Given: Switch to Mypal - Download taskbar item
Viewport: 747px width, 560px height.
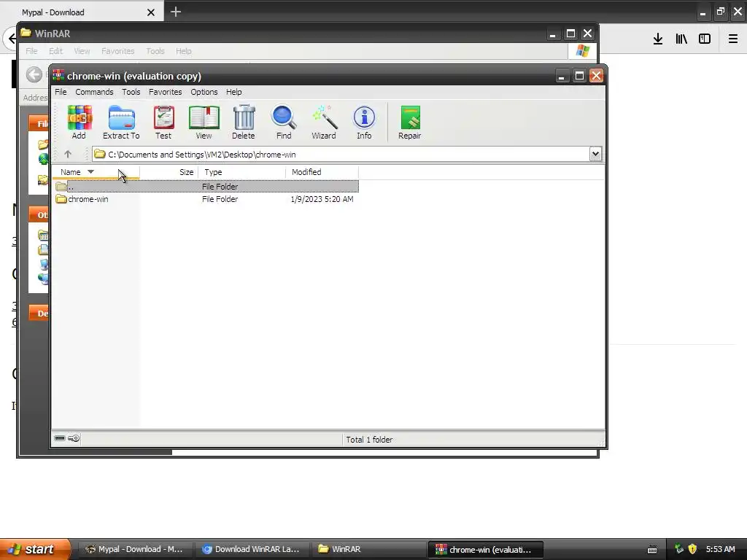Looking at the screenshot, I should pos(134,549).
